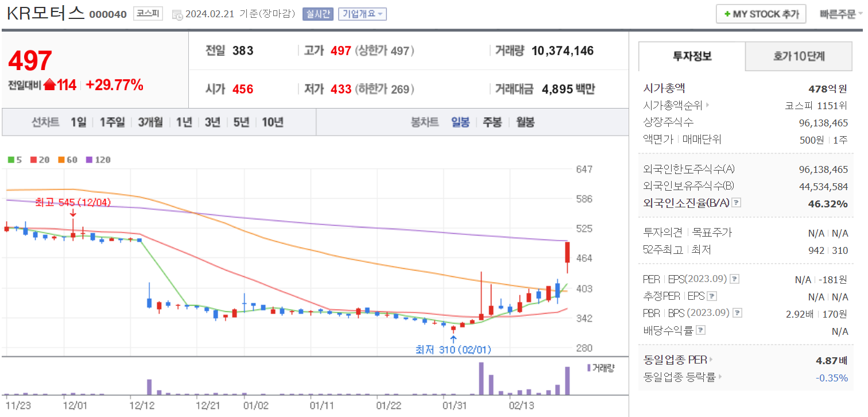Click purple 120-day moving average legend marker
Viewport: 868px width, 417px height.
pyautogui.click(x=89, y=160)
